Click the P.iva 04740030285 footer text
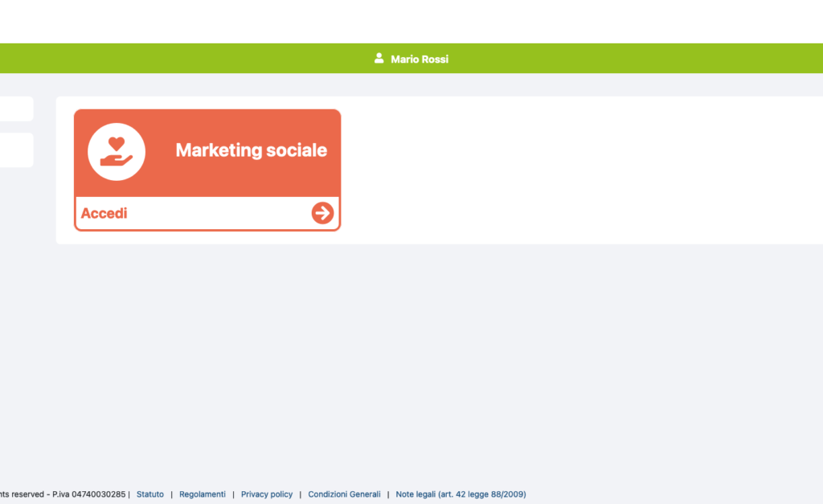823x504 pixels. (x=88, y=494)
